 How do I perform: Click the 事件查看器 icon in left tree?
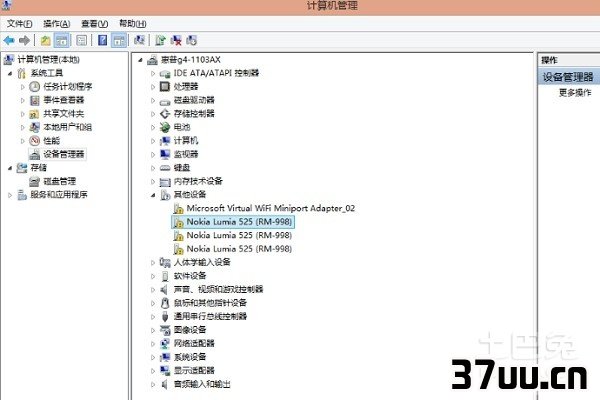[34, 100]
